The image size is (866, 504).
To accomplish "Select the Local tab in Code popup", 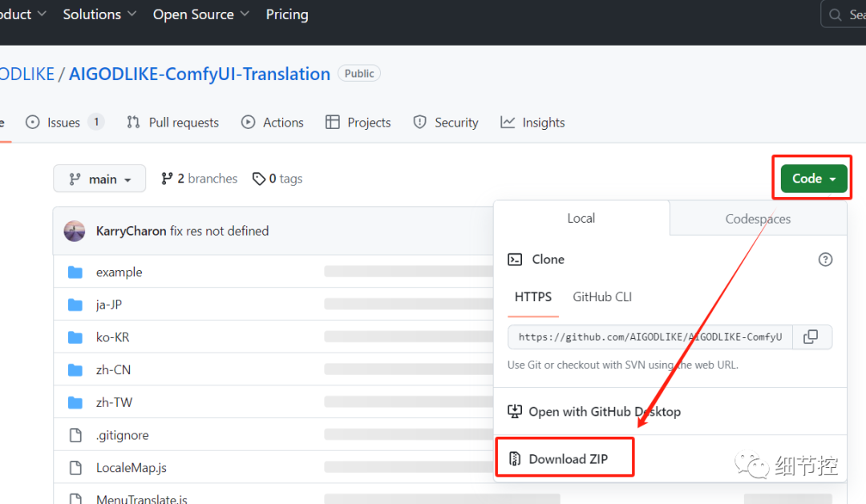I will 581,219.
